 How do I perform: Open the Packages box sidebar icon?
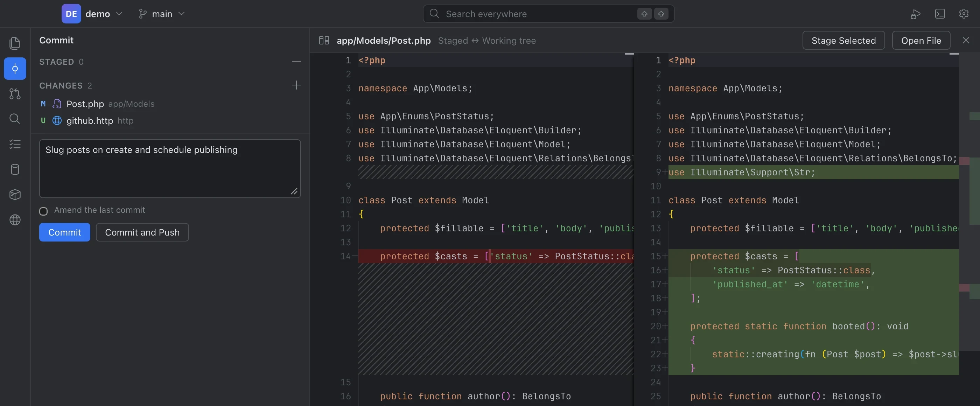[x=15, y=195]
